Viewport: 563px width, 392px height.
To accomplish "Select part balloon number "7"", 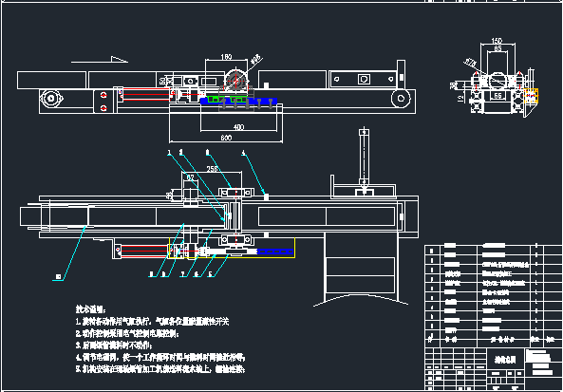I will tap(182, 274).
